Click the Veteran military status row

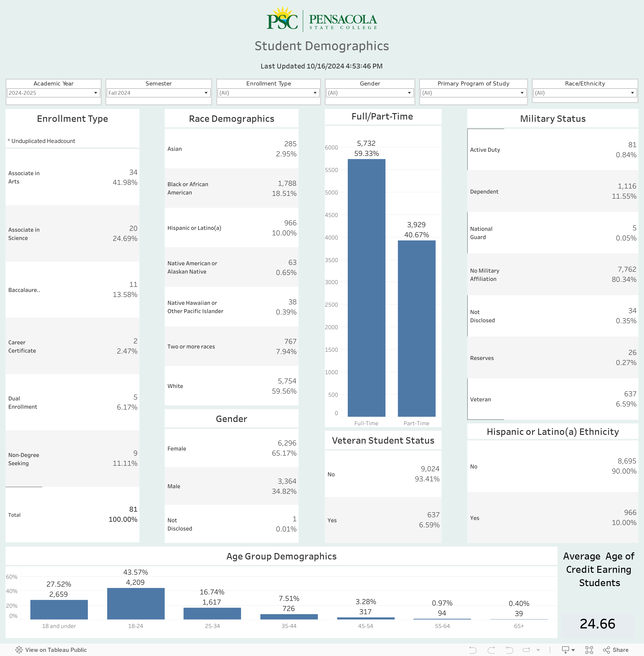coord(553,399)
